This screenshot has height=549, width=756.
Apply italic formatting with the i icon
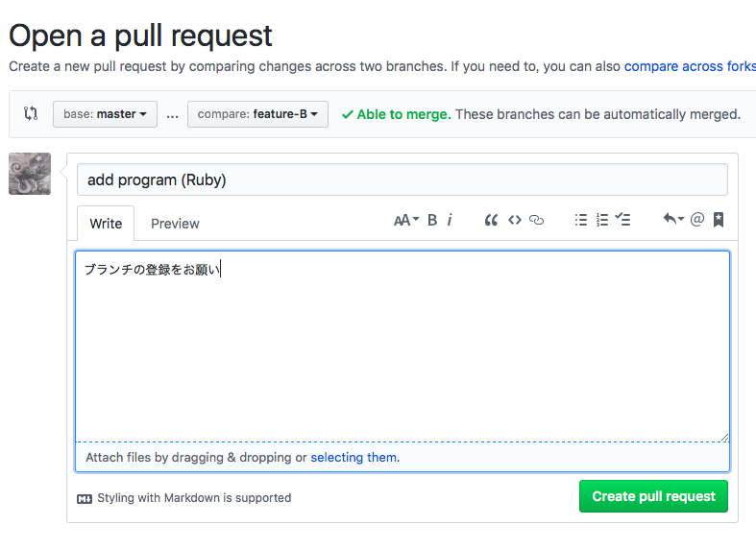click(x=450, y=220)
